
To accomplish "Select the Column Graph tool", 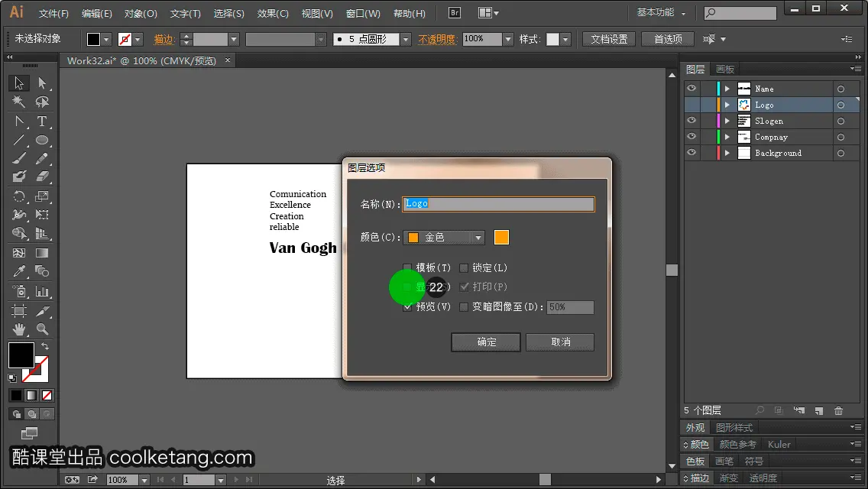I will point(42,291).
